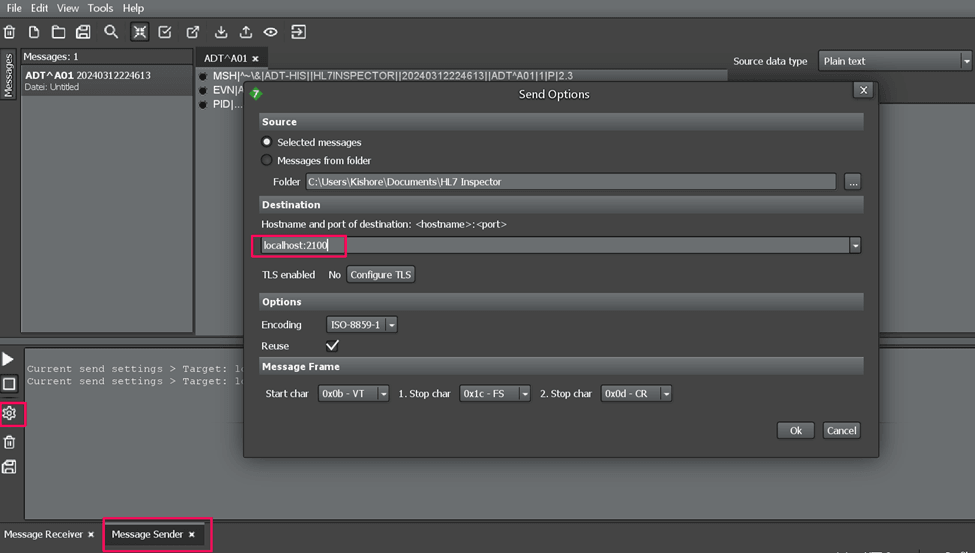The height and width of the screenshot is (553, 975).
Task: Click the MSH segment bullet marker
Action: (x=203, y=77)
